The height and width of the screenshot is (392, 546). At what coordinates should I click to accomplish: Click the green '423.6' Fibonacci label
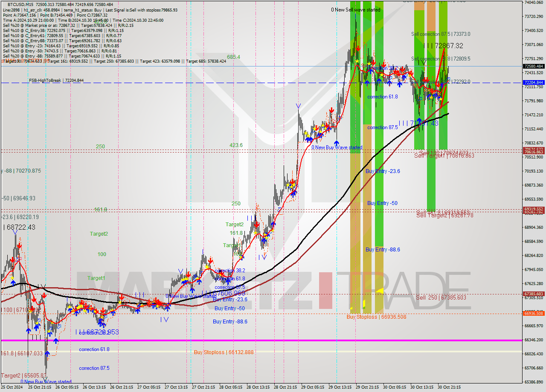[x=236, y=145]
